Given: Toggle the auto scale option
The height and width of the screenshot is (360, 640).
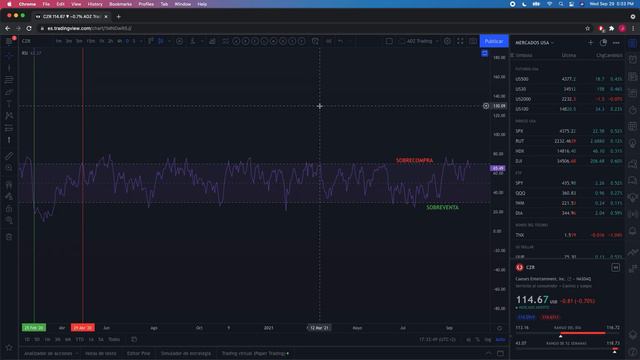Looking at the screenshot, I should pos(500,340).
